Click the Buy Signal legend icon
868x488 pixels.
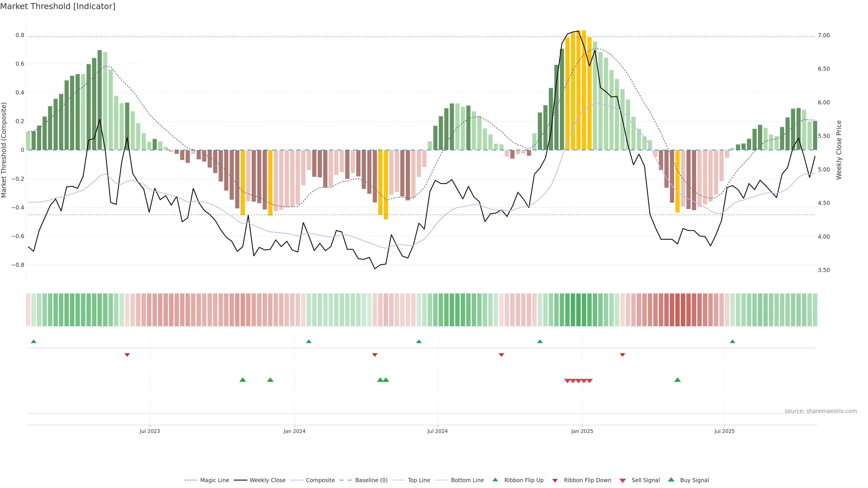tap(671, 480)
